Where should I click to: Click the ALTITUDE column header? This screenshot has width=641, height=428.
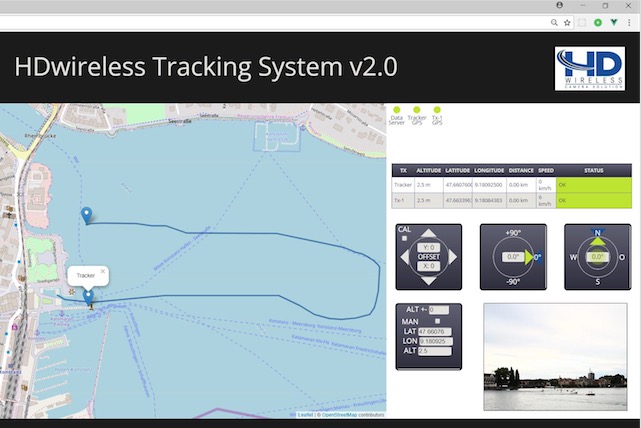coord(428,170)
